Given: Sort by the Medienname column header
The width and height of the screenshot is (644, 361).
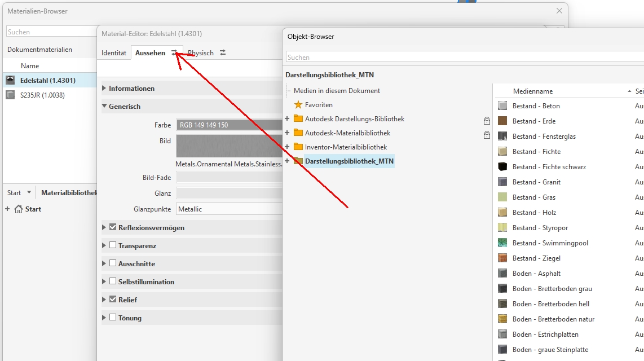Looking at the screenshot, I should tap(533, 91).
